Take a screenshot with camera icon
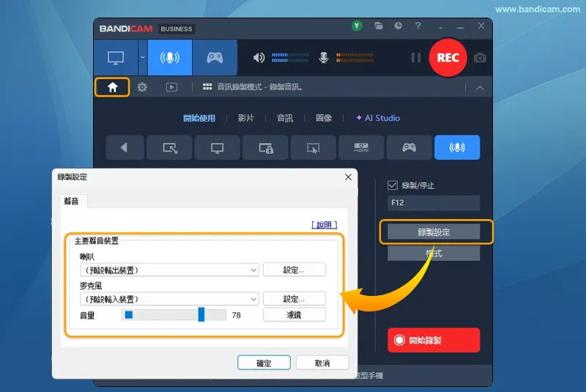The height and width of the screenshot is (392, 586). pos(480,58)
